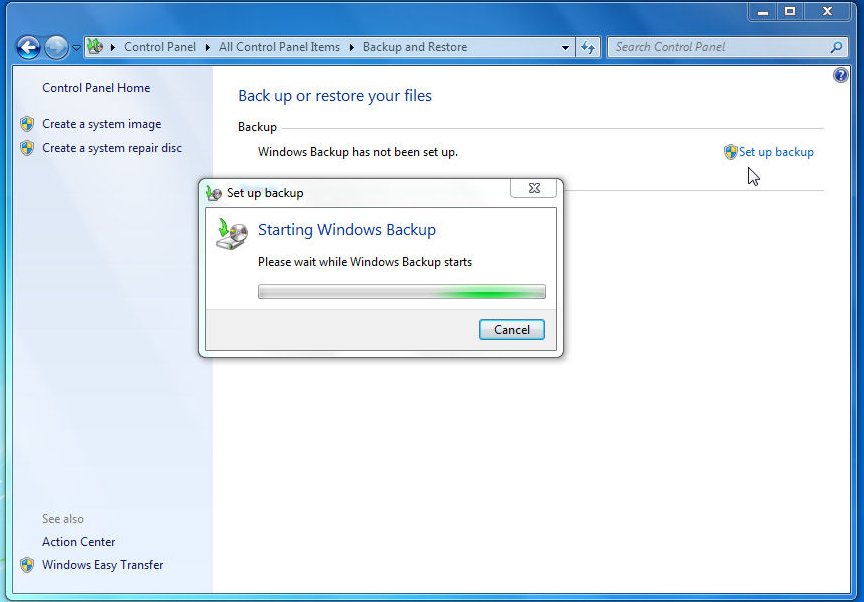Click shield icon beside Windows Easy Transfer
This screenshot has height=602, width=864.
point(27,565)
